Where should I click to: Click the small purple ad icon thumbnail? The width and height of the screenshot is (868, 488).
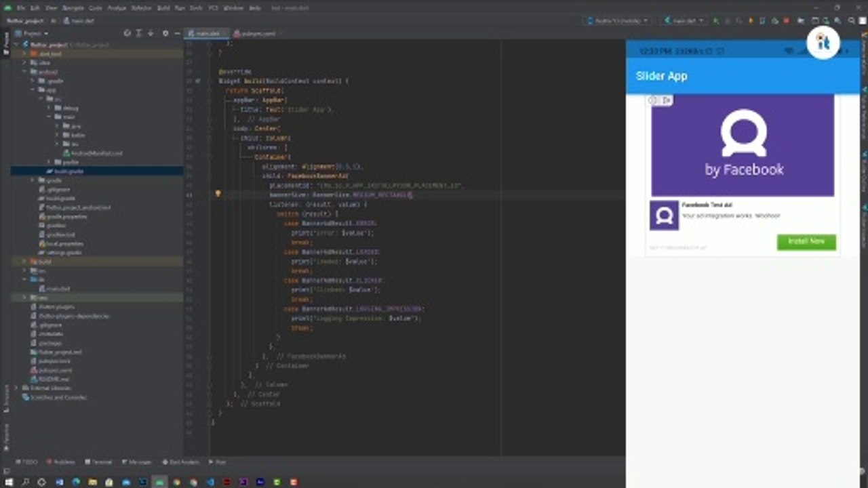point(665,215)
